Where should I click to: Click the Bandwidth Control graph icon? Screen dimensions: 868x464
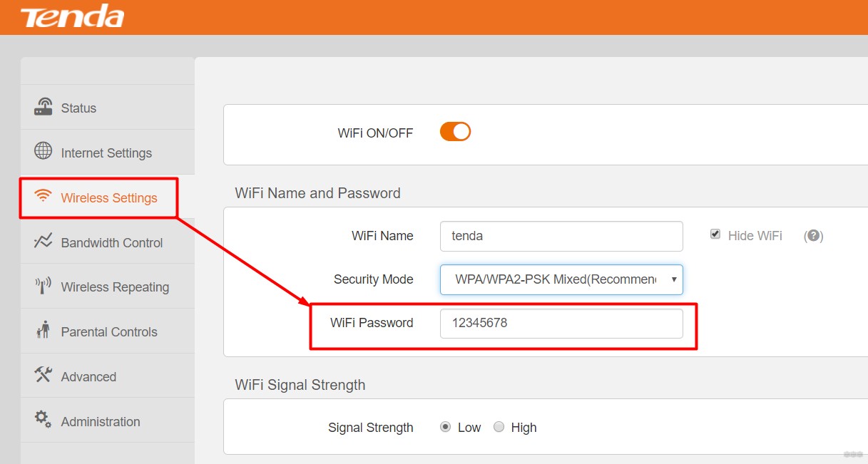[44, 241]
